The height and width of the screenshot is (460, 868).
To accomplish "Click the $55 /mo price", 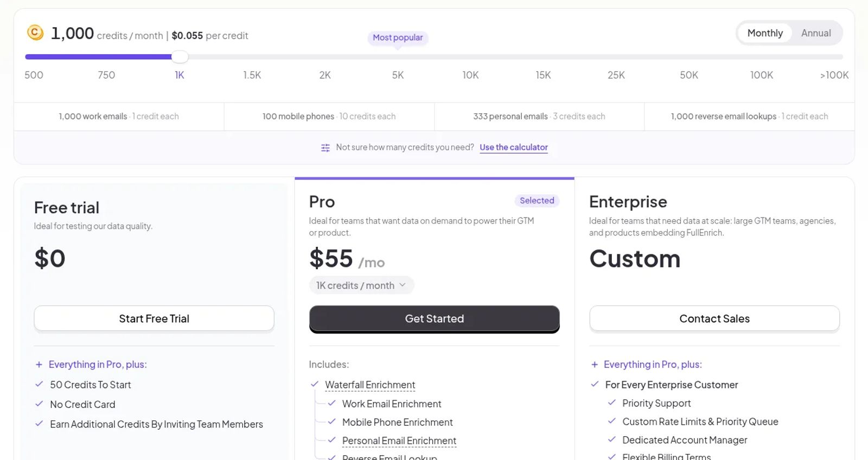I will point(347,259).
